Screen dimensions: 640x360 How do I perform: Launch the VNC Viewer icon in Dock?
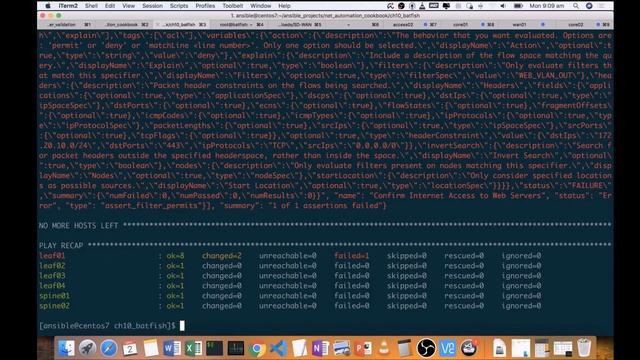[x=447, y=348]
